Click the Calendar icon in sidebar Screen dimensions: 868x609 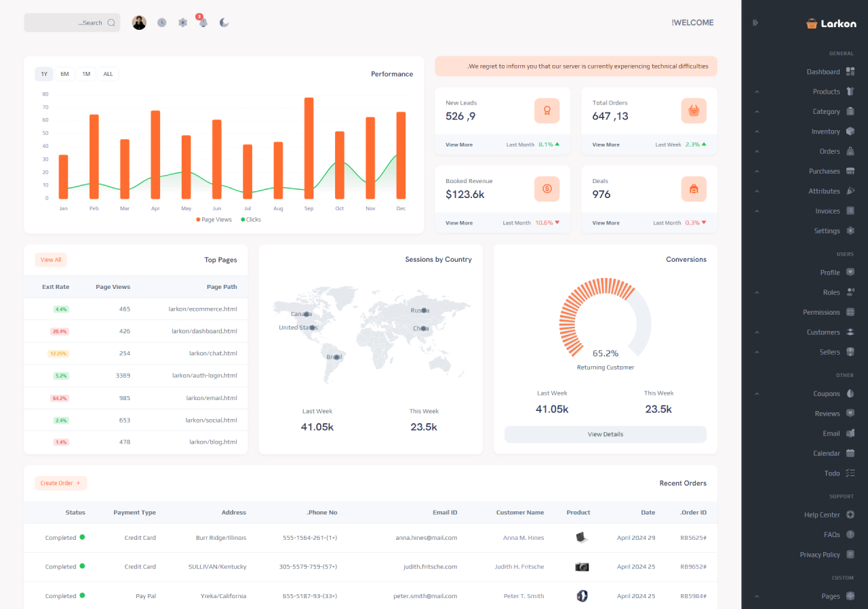pyautogui.click(x=850, y=453)
